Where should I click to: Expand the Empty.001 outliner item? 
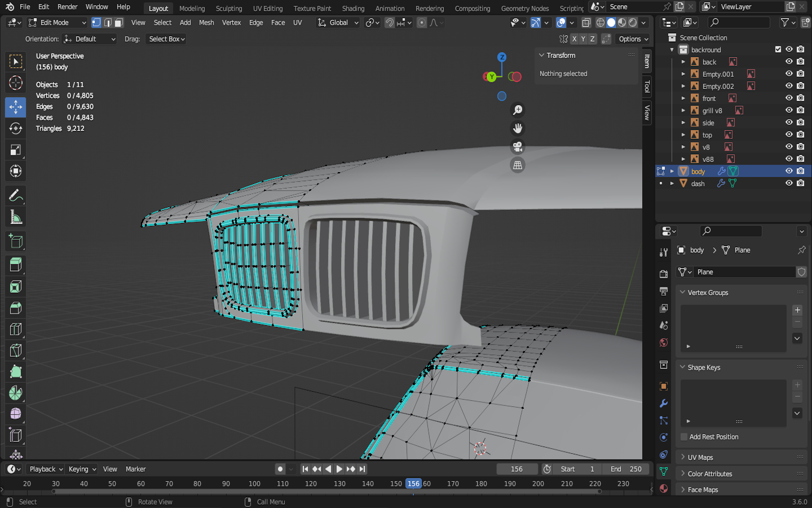click(683, 74)
